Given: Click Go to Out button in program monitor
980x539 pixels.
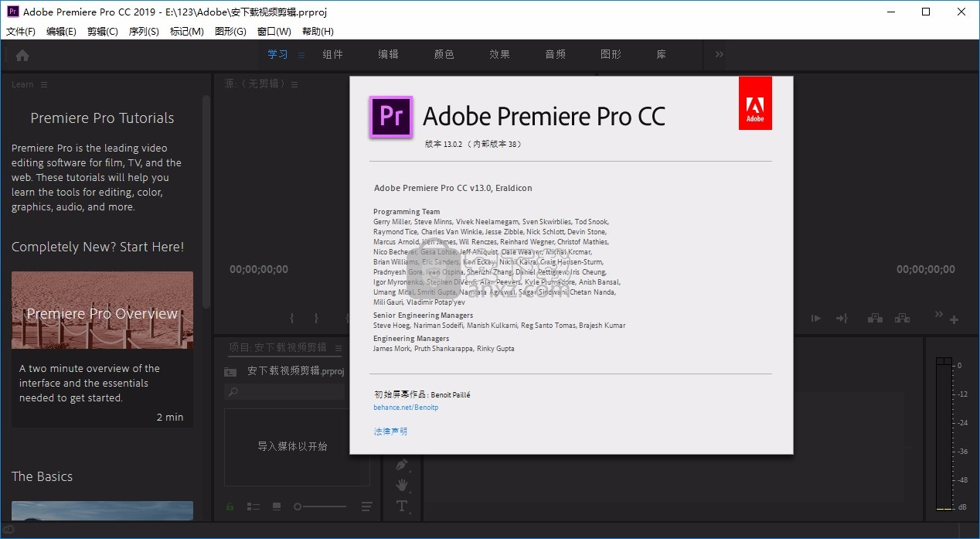Looking at the screenshot, I should pos(842,318).
